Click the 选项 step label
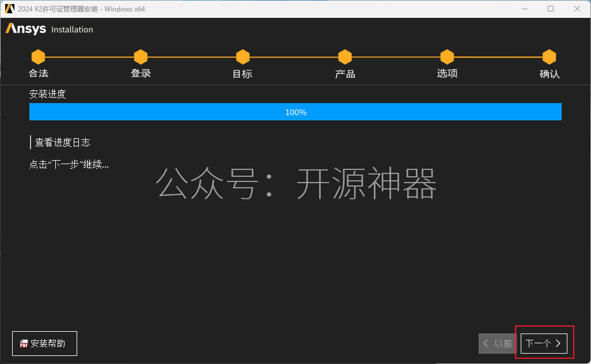 tap(447, 73)
